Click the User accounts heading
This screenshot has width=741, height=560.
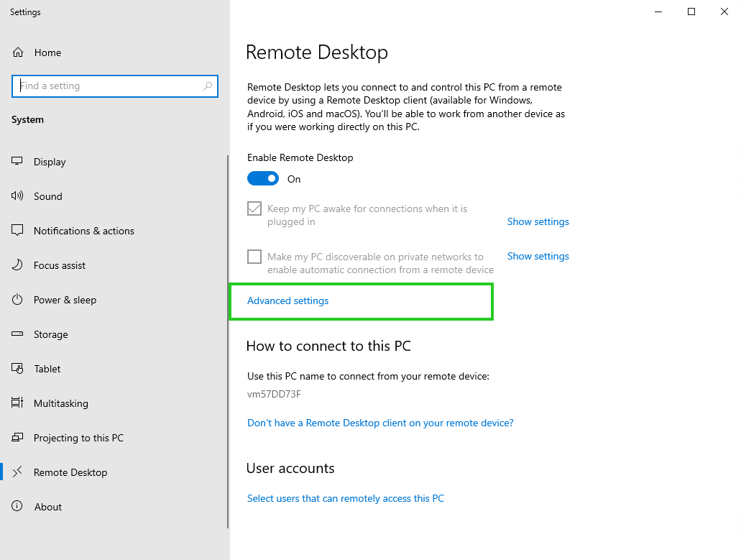pyautogui.click(x=290, y=468)
